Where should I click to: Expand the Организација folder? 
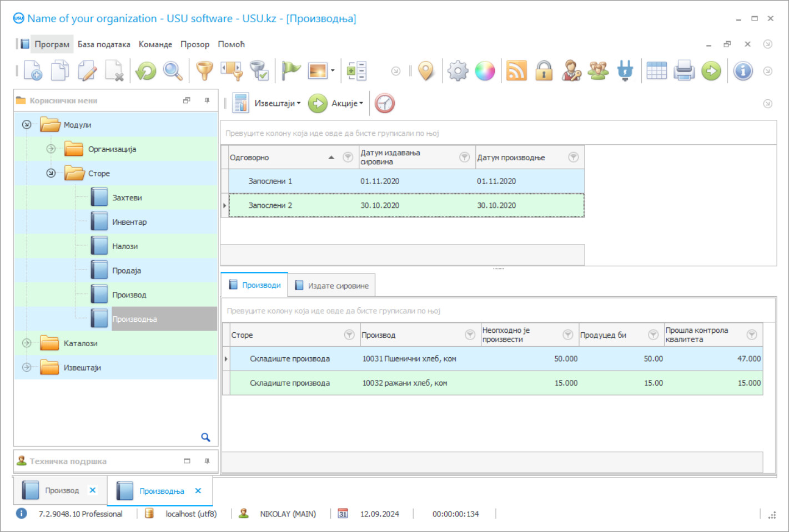(x=51, y=149)
